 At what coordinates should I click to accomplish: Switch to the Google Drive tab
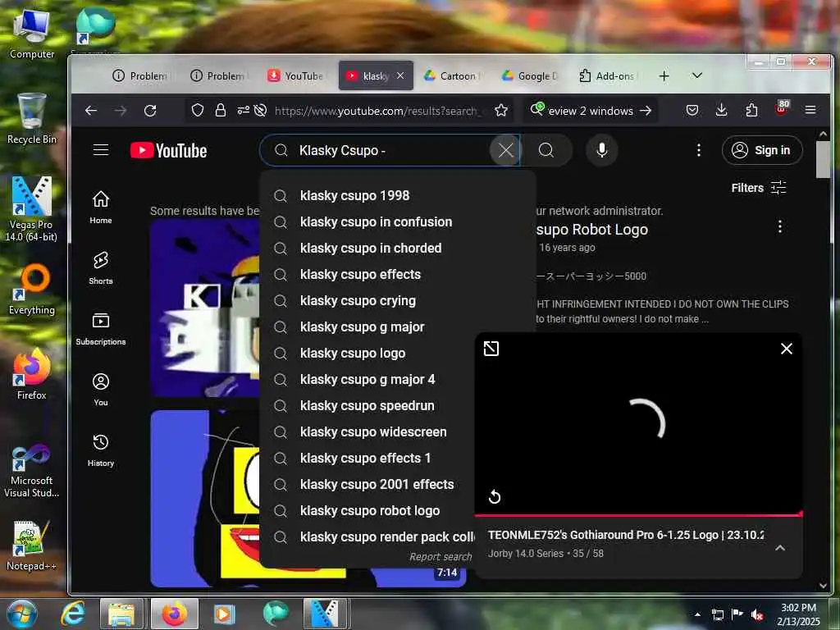(530, 76)
